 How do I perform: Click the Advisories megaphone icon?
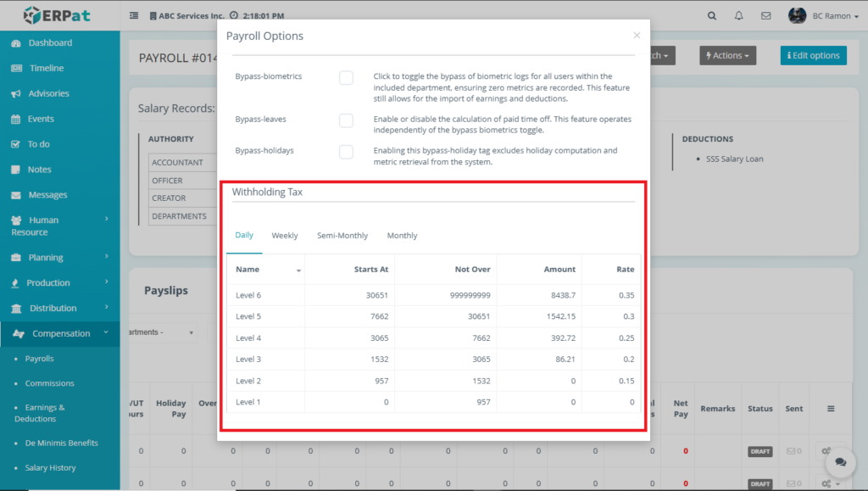coord(16,93)
